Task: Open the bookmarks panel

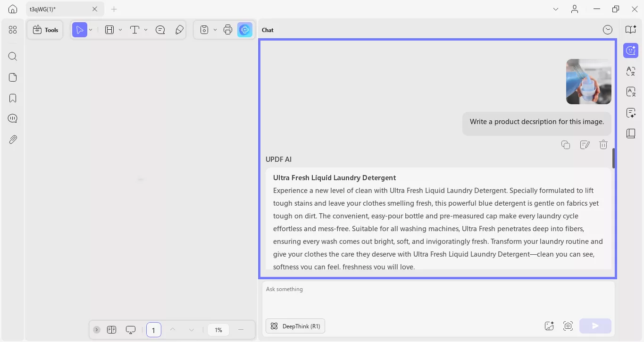Action: point(12,98)
